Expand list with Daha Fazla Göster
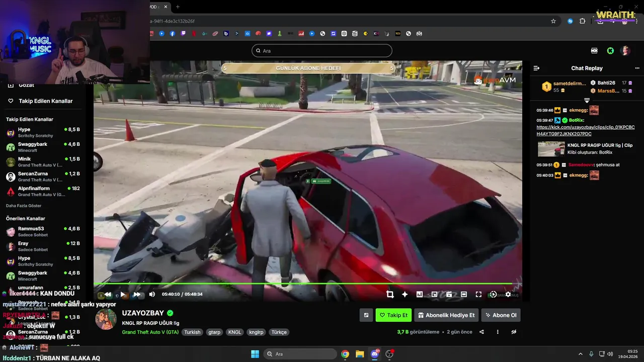This screenshot has height=362, width=644. [x=24, y=206]
